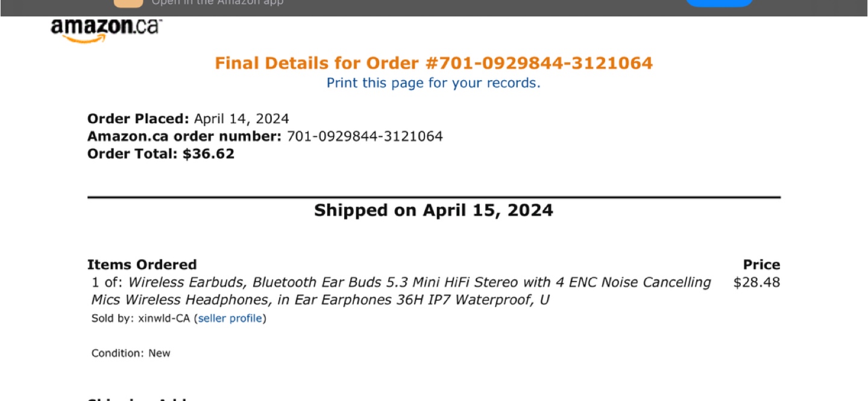Click "Print this page for your records"
Image resolution: width=868 pixels, height=401 pixels.
click(433, 83)
